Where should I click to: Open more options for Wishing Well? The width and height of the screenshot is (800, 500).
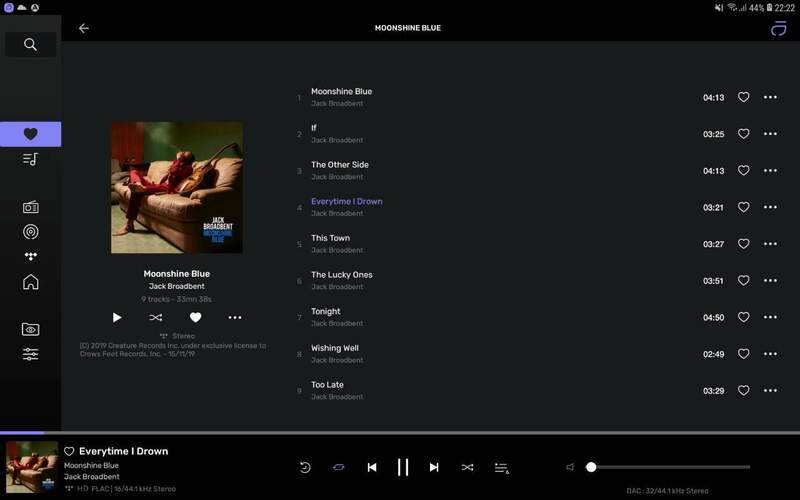click(x=770, y=354)
